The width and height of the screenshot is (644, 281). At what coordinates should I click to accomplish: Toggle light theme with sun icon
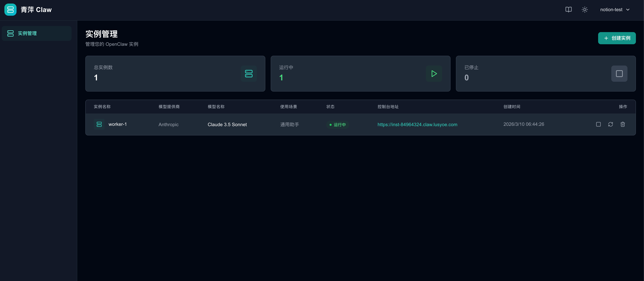[584, 10]
